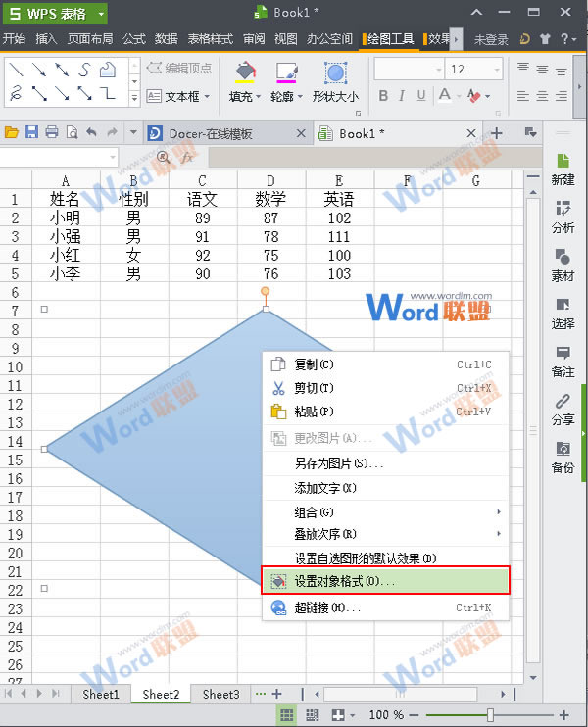Image resolution: width=588 pixels, height=727 pixels.
Task: Expand the Text Box (文本框) dropdown arrow
Action: tap(207, 96)
